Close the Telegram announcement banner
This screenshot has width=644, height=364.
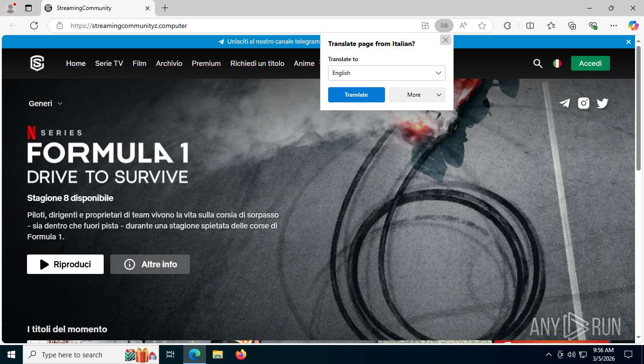[628, 42]
